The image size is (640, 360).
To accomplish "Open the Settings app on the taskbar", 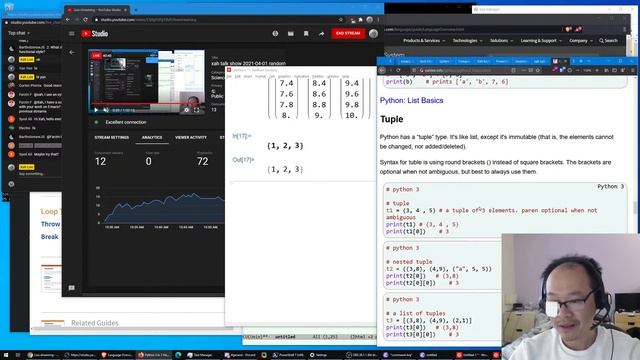I will [x=319, y=355].
